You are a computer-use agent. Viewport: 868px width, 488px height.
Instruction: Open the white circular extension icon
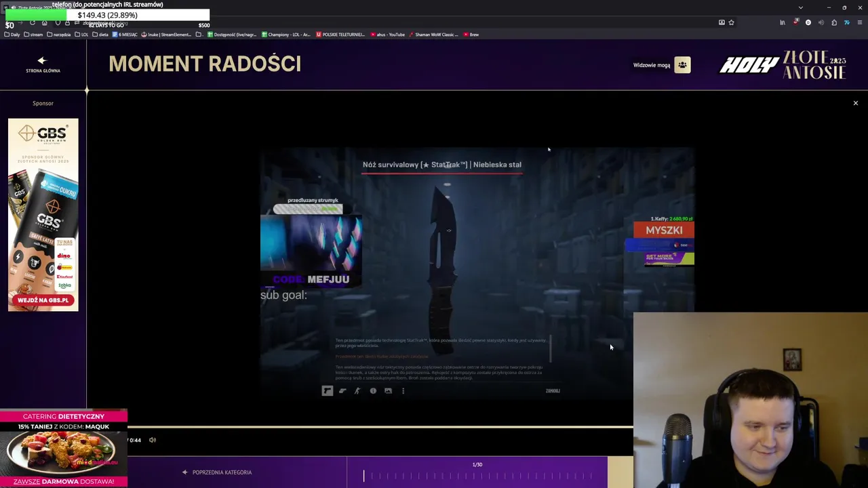[808, 22]
